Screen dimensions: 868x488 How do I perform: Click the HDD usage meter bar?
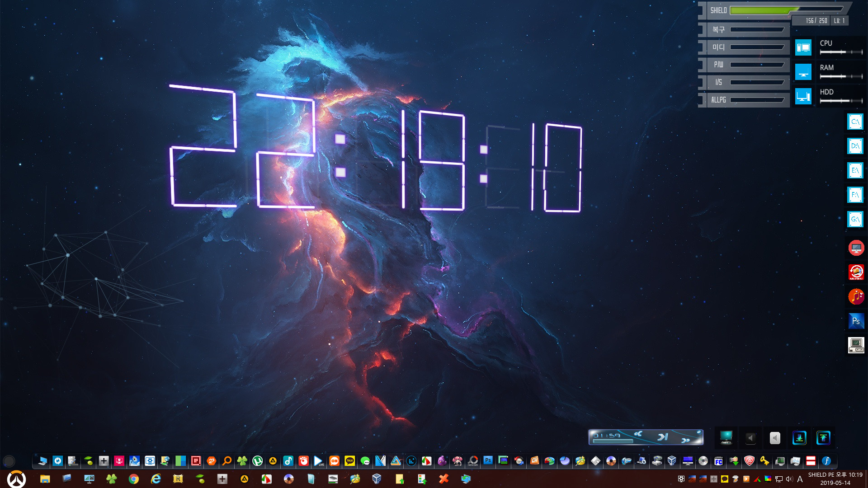pos(841,101)
